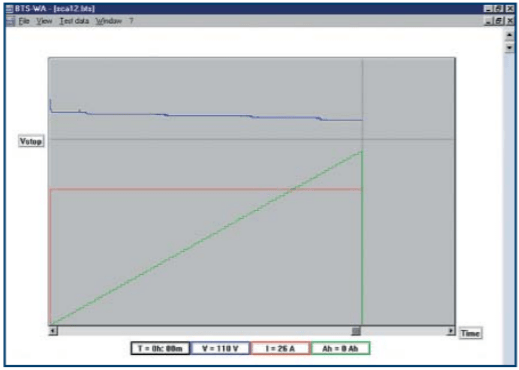This screenshot has width=519, height=370.
Task: Click the document icon beside File menu
Action: pos(11,21)
